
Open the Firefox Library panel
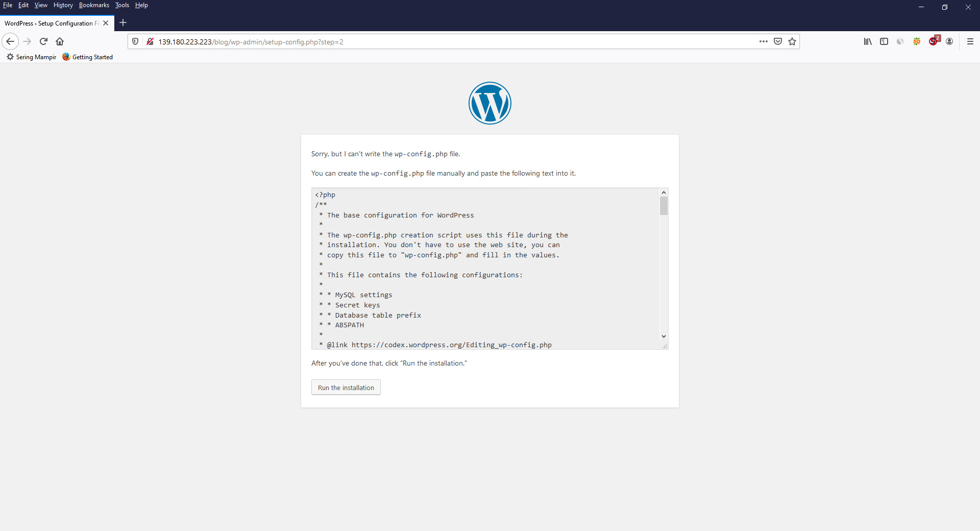tap(868, 41)
